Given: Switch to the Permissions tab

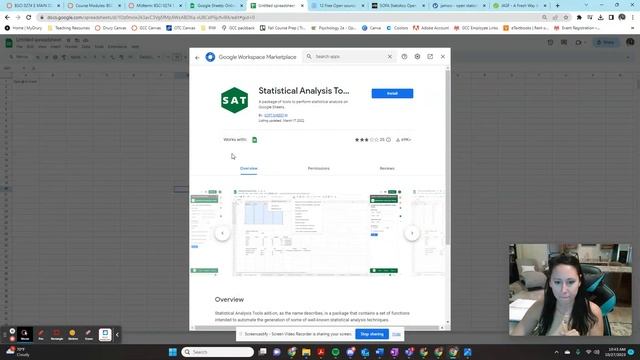Looking at the screenshot, I should coord(318,168).
